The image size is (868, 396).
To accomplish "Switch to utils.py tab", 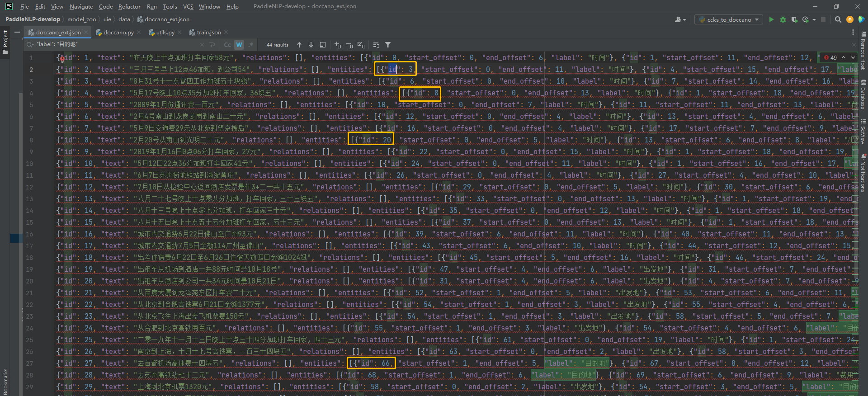I will pos(165,32).
